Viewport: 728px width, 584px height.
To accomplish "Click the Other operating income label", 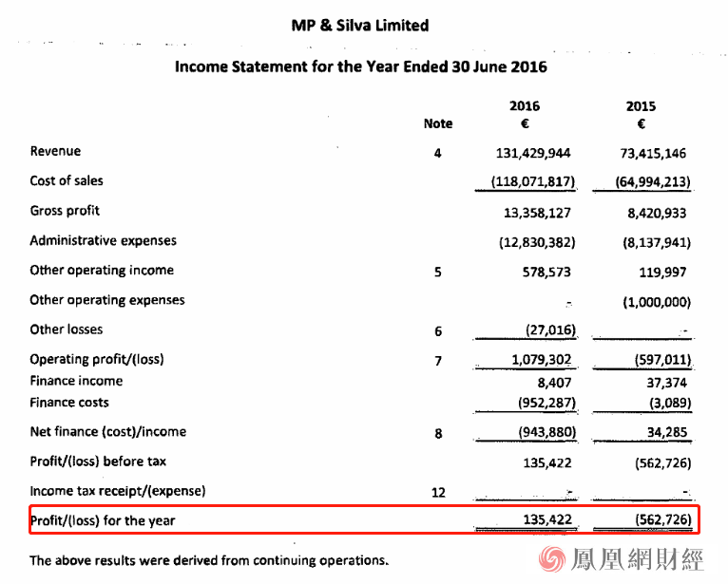I will click(x=102, y=270).
